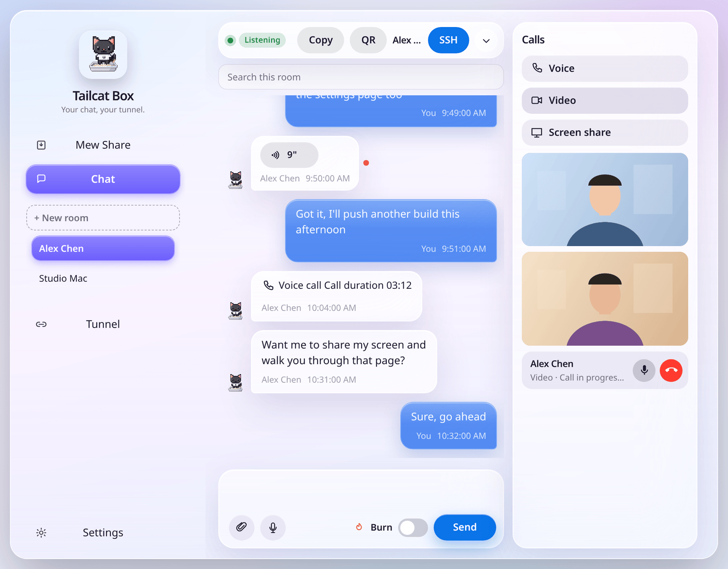728x569 pixels.
Task: Click avatar beside the voice call entry
Action: pos(236,311)
